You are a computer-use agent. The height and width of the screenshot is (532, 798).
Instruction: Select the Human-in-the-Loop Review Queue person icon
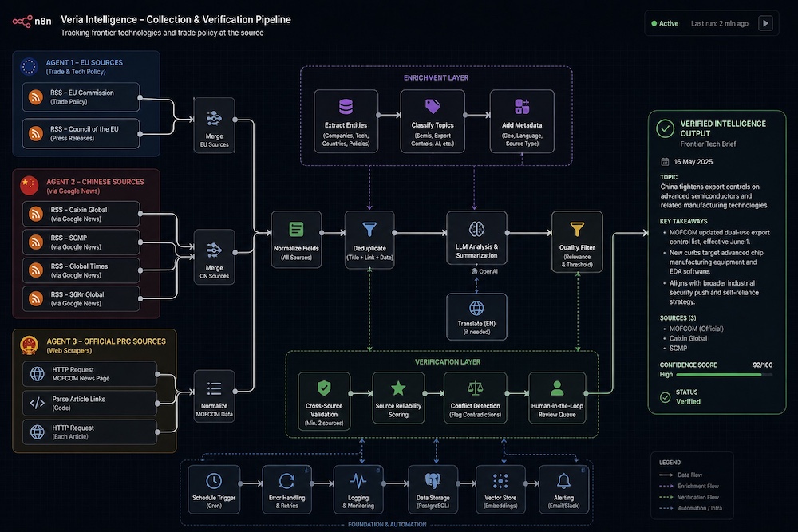(x=557, y=388)
